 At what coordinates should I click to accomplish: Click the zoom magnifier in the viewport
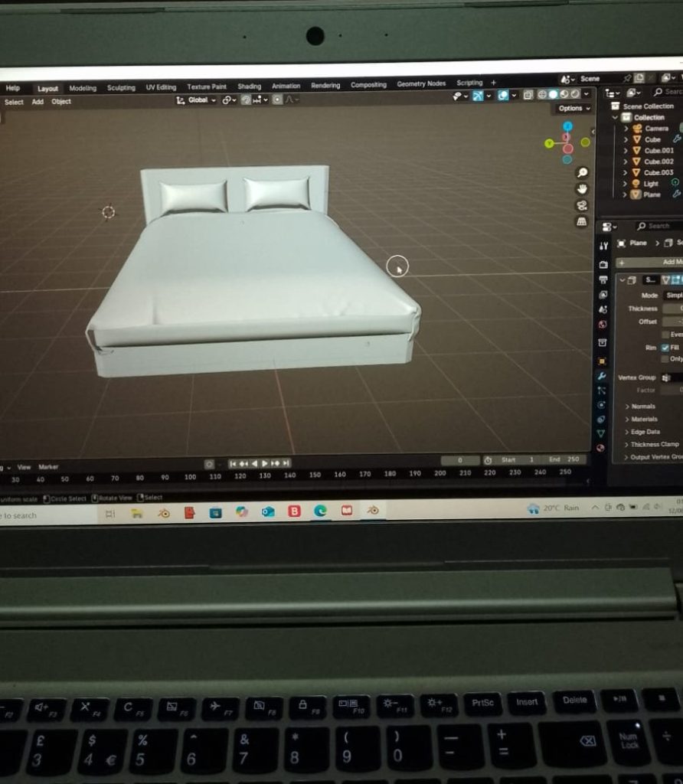point(583,173)
